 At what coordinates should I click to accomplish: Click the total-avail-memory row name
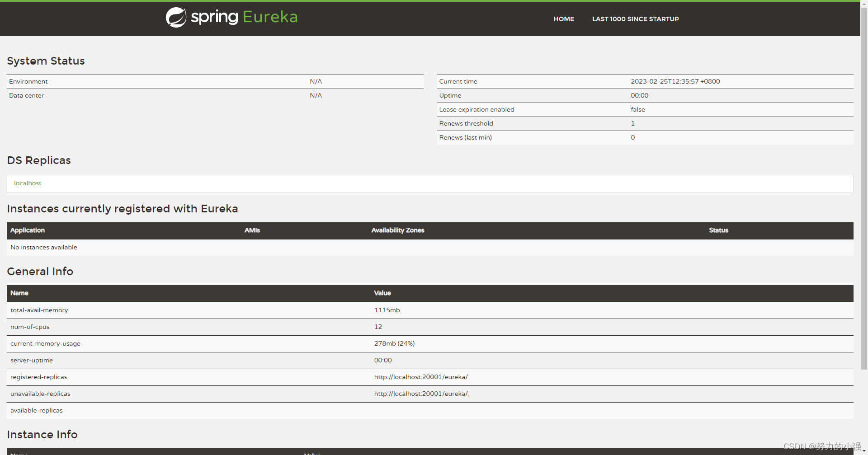[x=39, y=310]
